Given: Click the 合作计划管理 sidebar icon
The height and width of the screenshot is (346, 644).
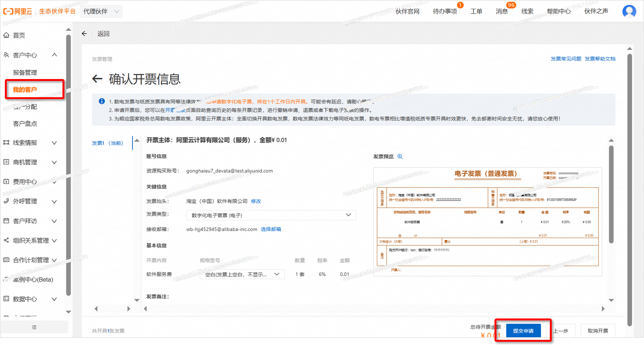Looking at the screenshot, I should [6, 260].
